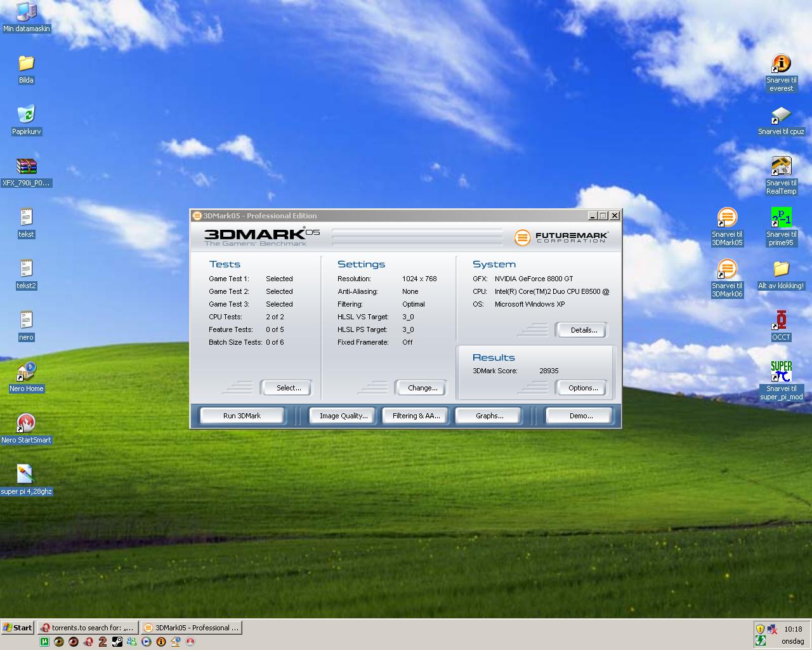Click the Windows Messenger quick launch icon

click(x=132, y=642)
